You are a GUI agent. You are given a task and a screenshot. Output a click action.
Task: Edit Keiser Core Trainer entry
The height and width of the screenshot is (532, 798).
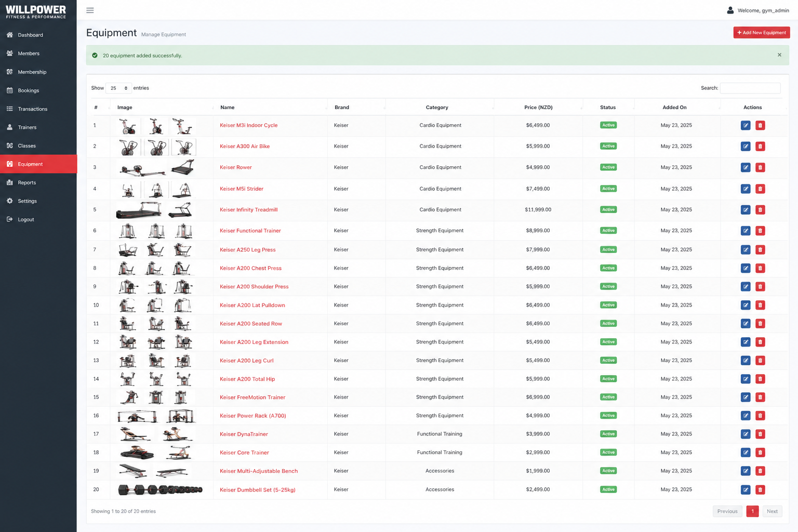tap(746, 453)
